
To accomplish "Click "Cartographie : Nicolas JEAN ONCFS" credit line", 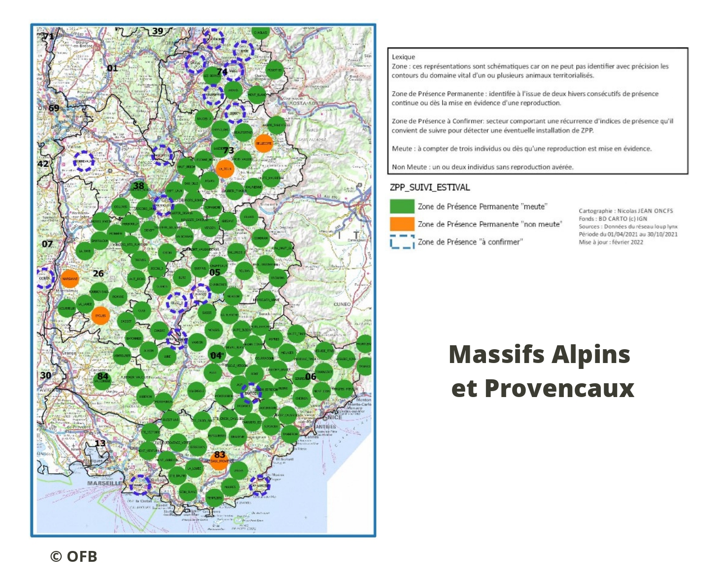I will 625,211.
